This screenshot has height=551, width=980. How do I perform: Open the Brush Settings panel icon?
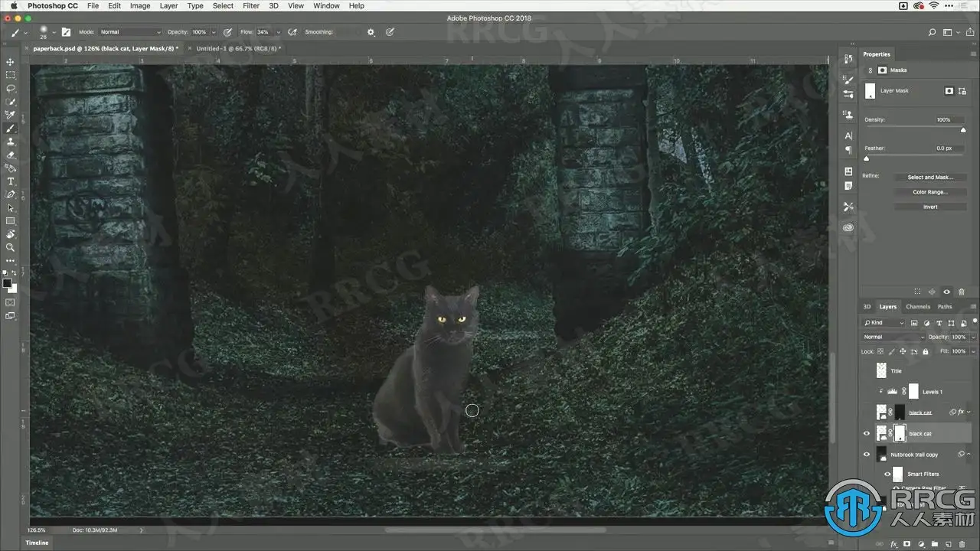point(848,79)
